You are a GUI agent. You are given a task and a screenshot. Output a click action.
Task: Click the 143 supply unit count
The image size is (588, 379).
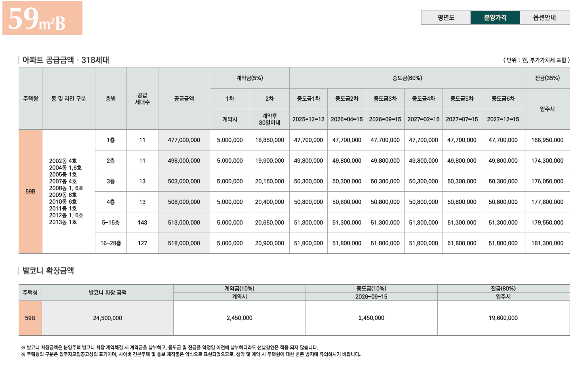coord(142,222)
